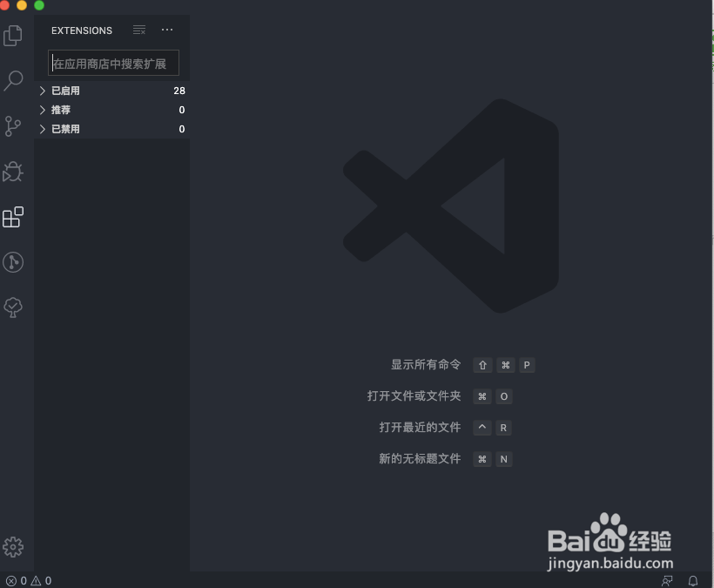Screen dimensions: 714x588
Task: Expand the 推荐 section chevron
Action: click(43, 110)
